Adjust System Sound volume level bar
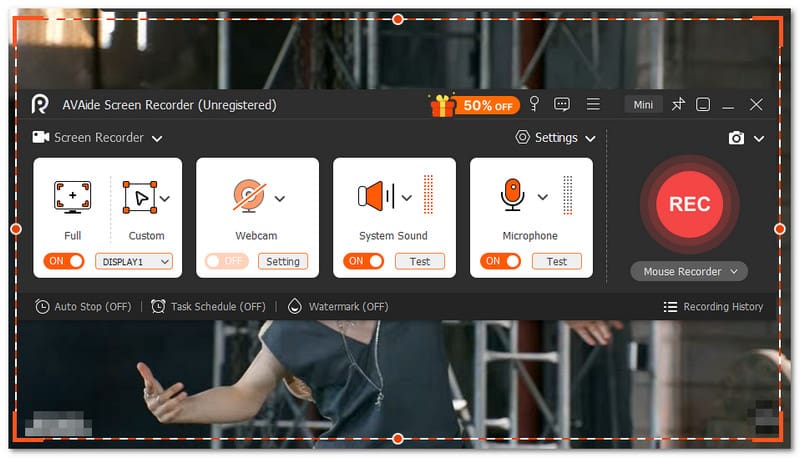 [429, 194]
